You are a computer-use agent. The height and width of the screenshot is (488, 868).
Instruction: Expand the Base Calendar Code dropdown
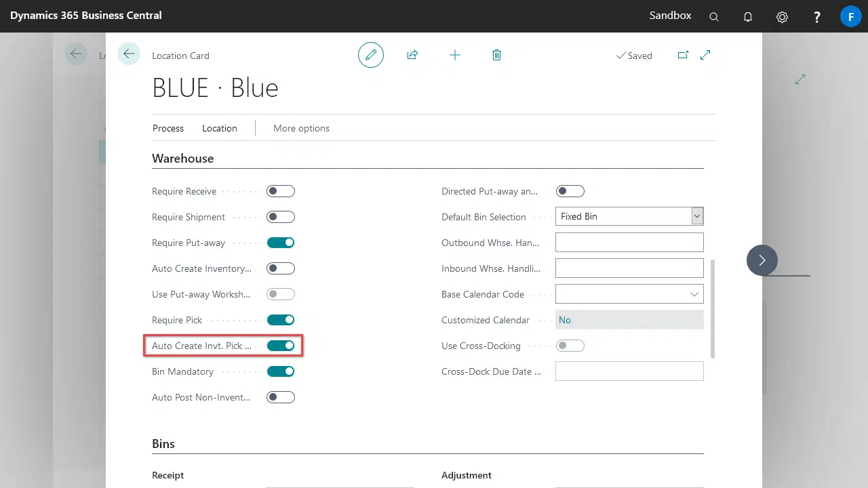tap(694, 294)
